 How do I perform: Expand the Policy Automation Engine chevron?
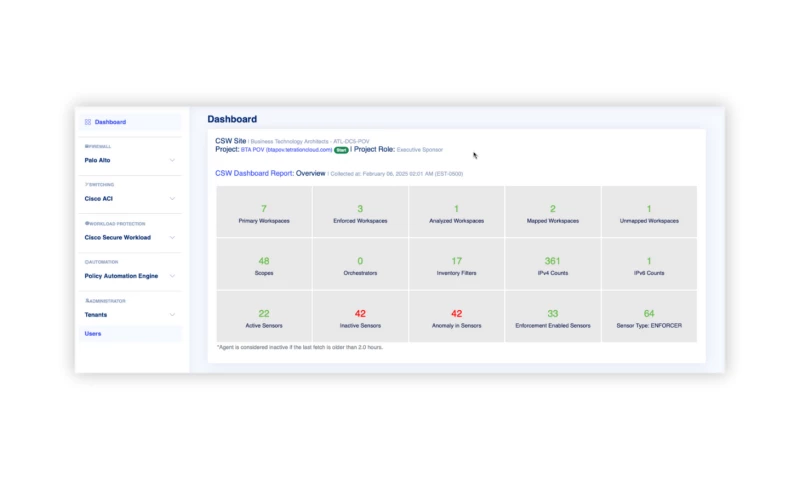172,276
